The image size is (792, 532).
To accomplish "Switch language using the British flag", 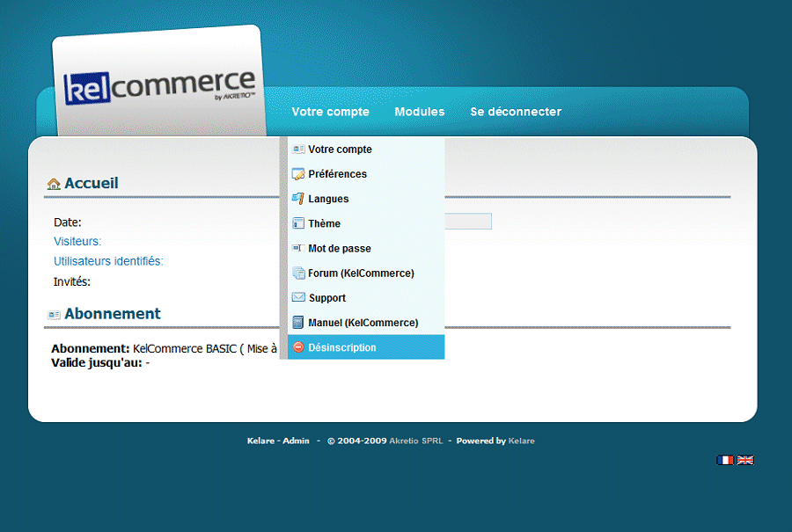I will [x=745, y=460].
